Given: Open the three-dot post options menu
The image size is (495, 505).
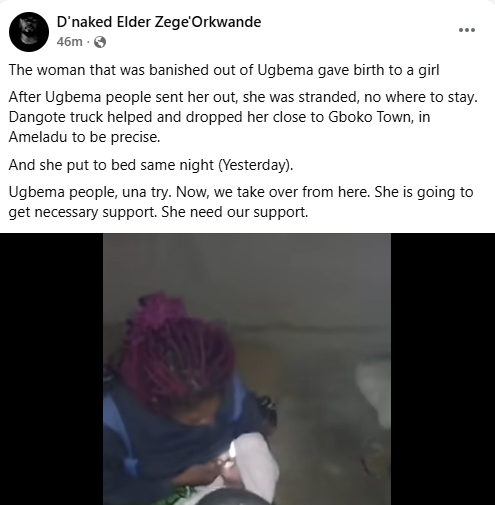Looking at the screenshot, I should click(x=467, y=30).
